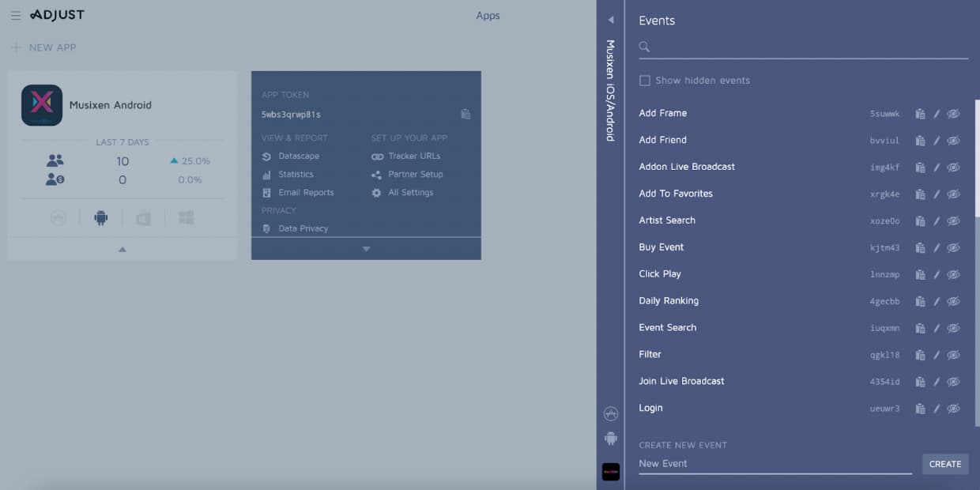Hide the Add Friend event
Viewport: 980px width, 490px height.
point(954,141)
